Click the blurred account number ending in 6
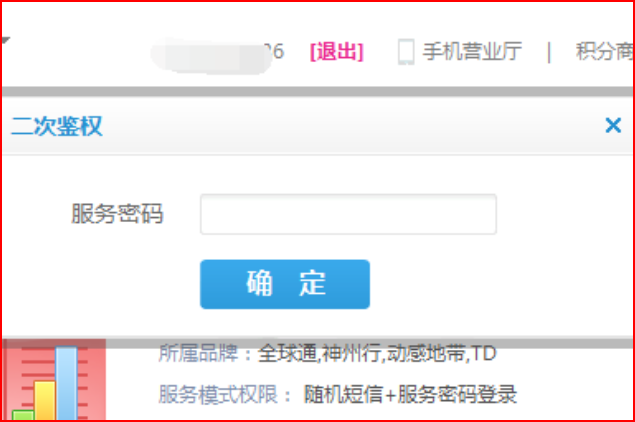Image resolution: width=635 pixels, height=422 pixels. coord(217,53)
